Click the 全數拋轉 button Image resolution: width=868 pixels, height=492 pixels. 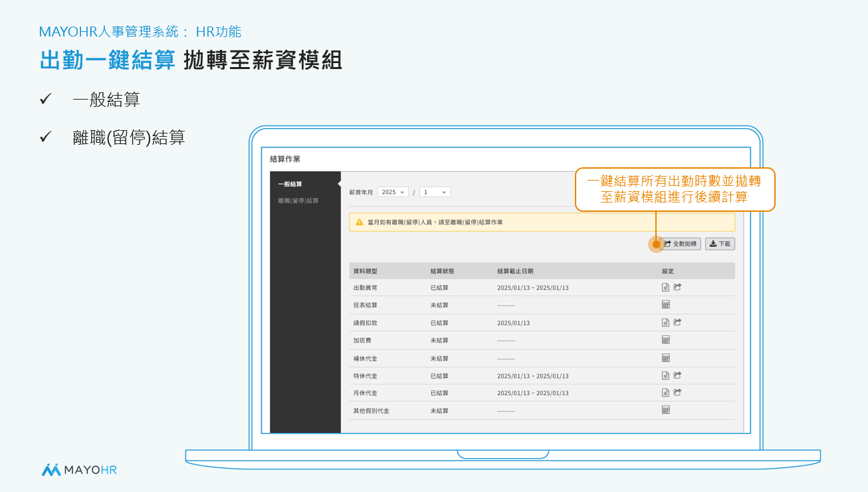coord(681,244)
